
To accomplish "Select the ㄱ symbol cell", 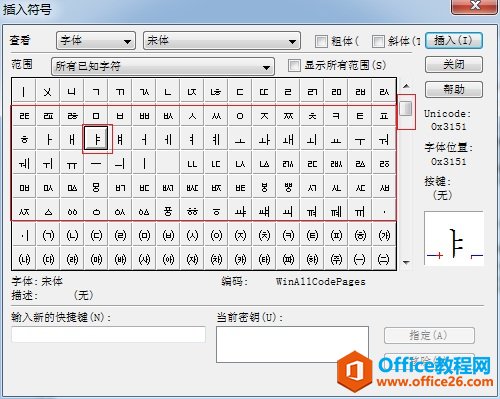I will [x=96, y=92].
